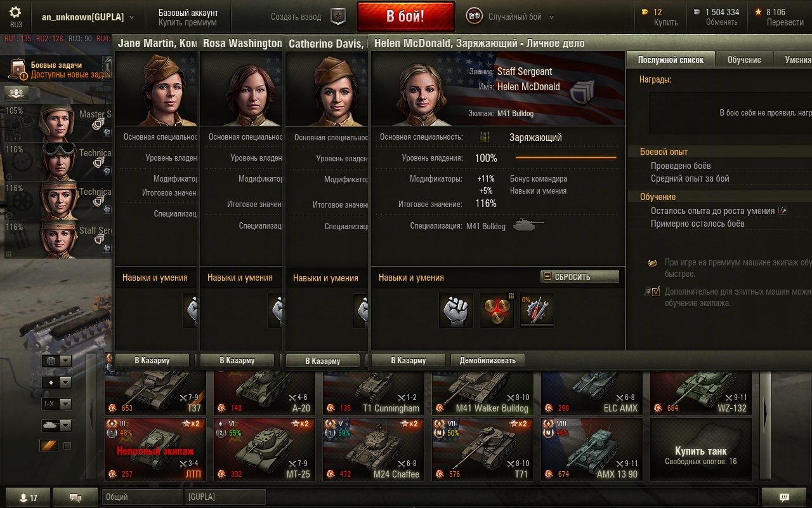Select the M41 Walker Bulldog tank
The height and width of the screenshot is (508, 812).
click(x=483, y=394)
